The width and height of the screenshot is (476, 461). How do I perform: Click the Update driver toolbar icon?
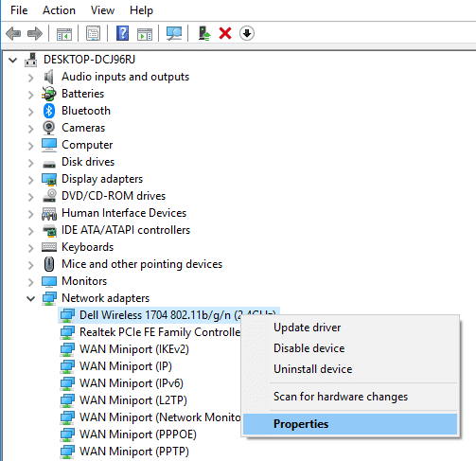204,33
